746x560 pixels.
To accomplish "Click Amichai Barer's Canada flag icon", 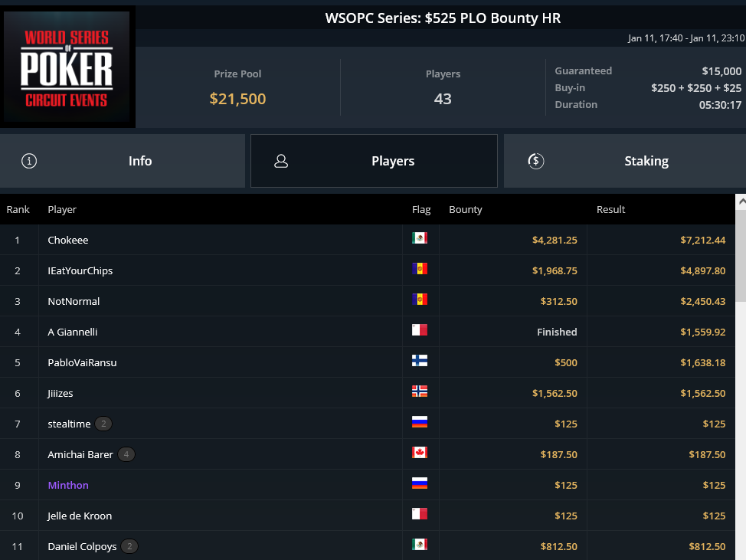I will (x=420, y=453).
